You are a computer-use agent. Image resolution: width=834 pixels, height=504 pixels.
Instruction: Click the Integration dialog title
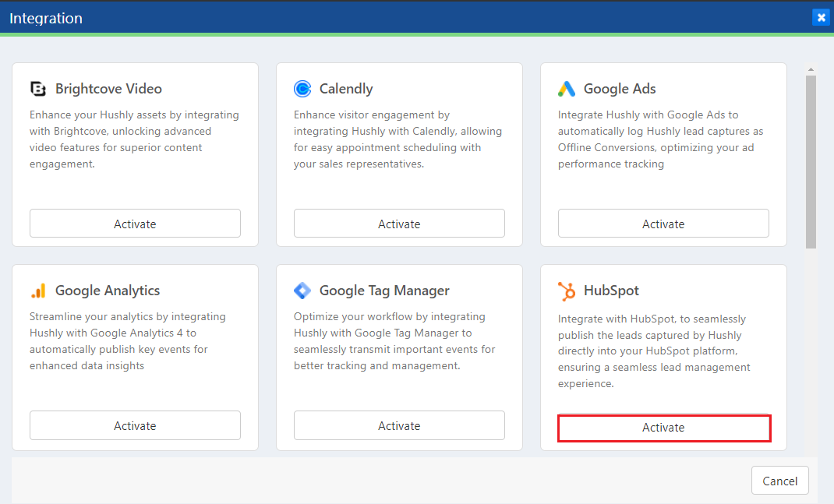point(46,18)
